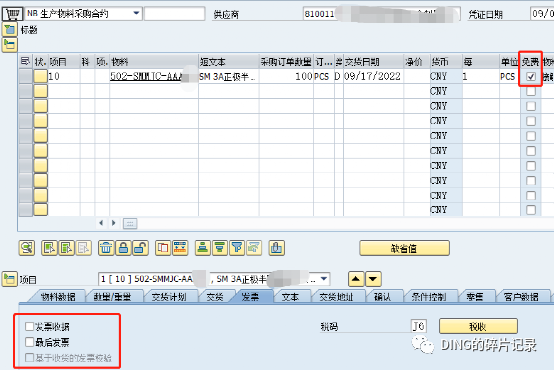Screen dimensions: 554x370
Task: Open item details magnifier icon in toolbar
Action: [x=27, y=248]
